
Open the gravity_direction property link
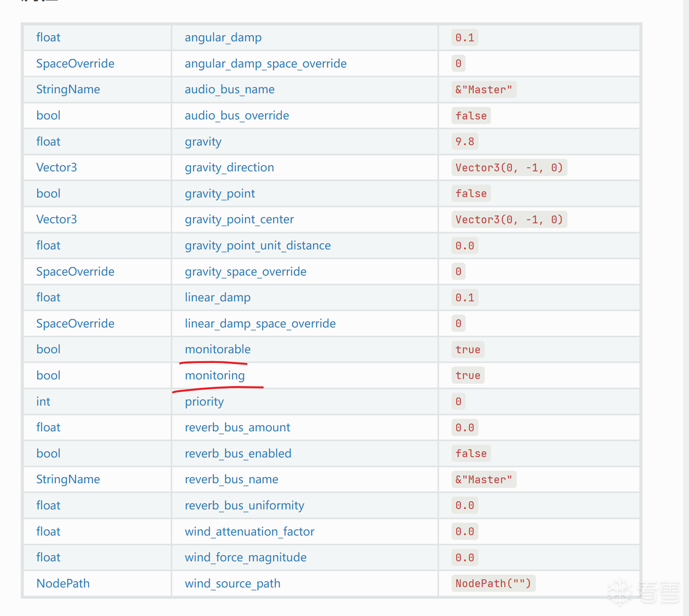point(229,167)
